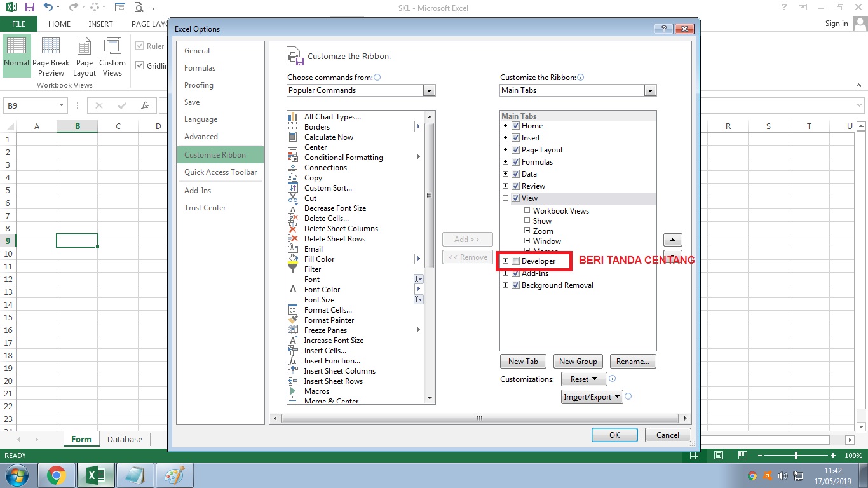Open the Choose commands from dropdown

(x=430, y=90)
